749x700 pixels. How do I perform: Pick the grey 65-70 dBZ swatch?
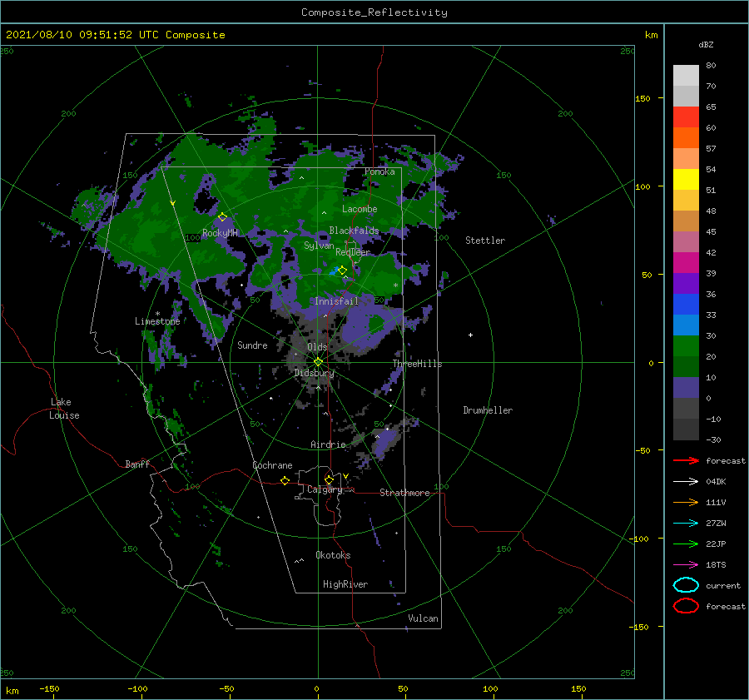pyautogui.click(x=686, y=96)
